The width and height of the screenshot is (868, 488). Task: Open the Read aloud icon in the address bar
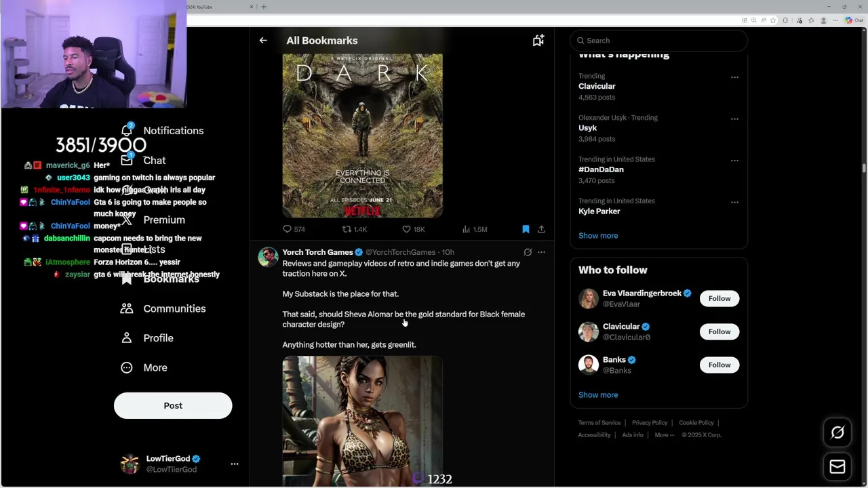(764, 20)
